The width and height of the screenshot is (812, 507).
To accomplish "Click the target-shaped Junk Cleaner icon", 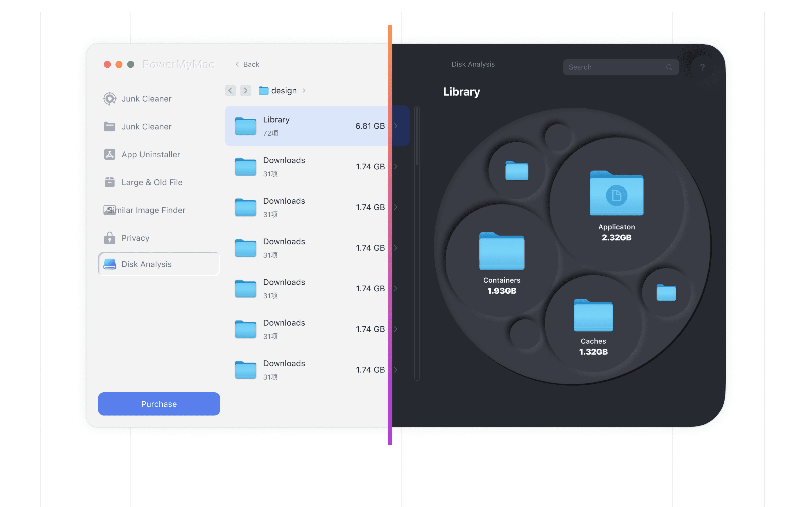I will point(109,99).
